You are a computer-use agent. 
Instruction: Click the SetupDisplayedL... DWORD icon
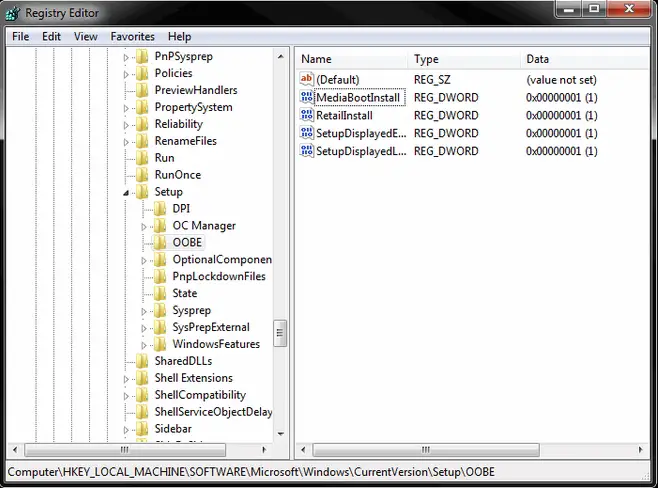(x=307, y=151)
